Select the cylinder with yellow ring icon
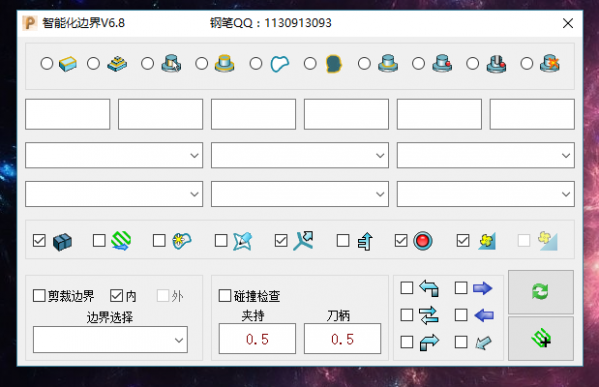This screenshot has height=387, width=599. point(225,63)
